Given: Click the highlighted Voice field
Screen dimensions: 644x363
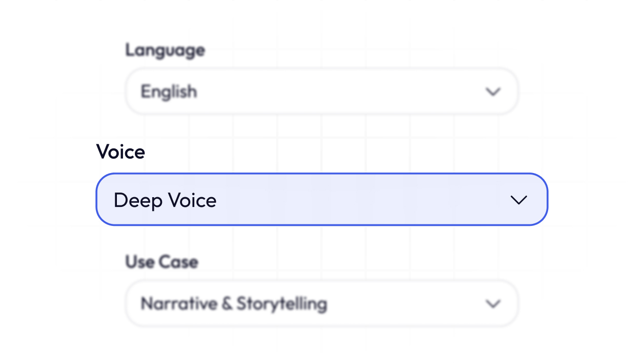Looking at the screenshot, I should 321,199.
